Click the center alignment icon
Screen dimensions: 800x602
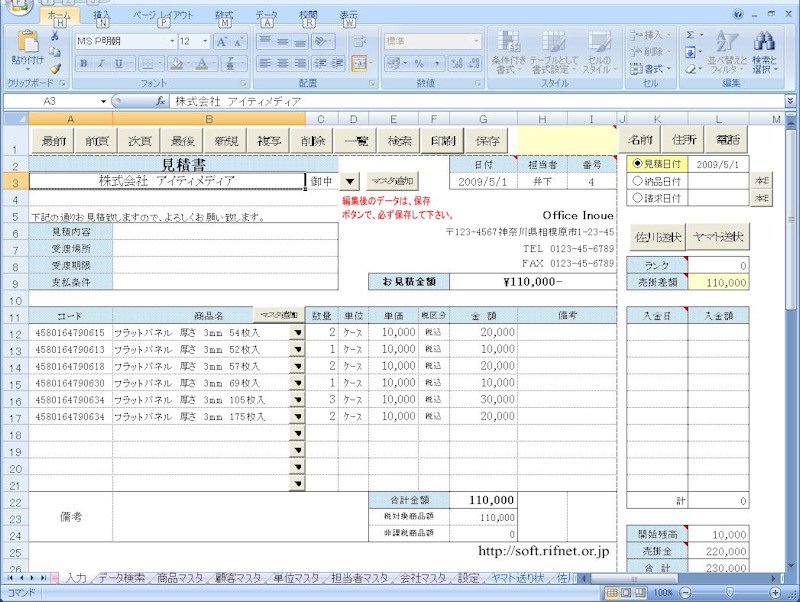282,64
